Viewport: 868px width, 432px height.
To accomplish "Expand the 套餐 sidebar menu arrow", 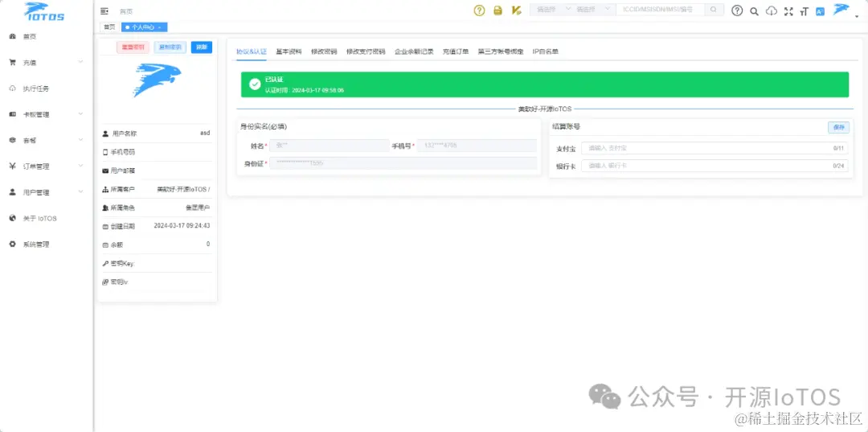I will click(x=81, y=139).
